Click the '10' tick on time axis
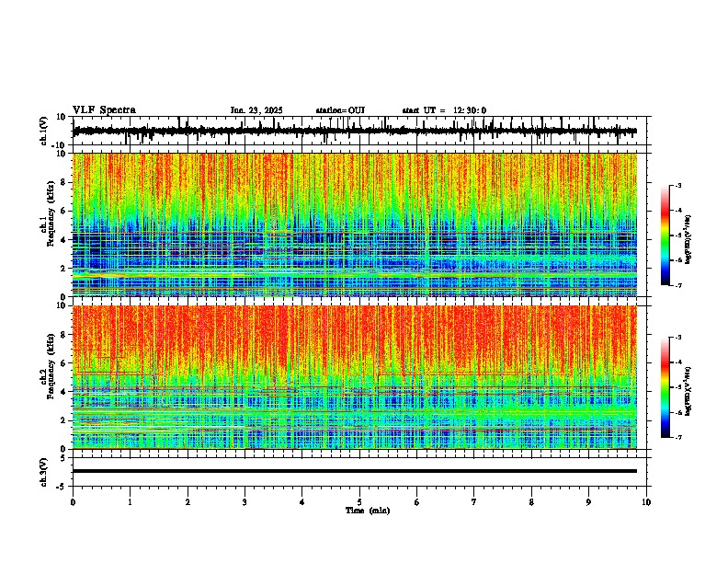The height and width of the screenshot is (563, 728). tap(646, 502)
